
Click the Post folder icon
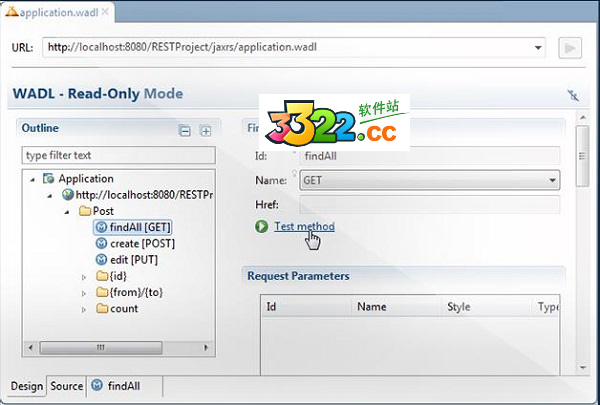pos(85,211)
